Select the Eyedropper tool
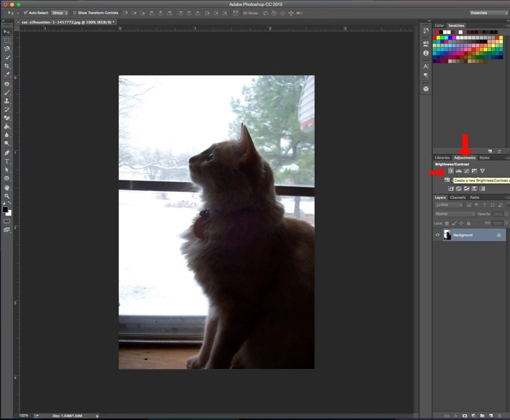The image size is (510, 420). (7, 75)
